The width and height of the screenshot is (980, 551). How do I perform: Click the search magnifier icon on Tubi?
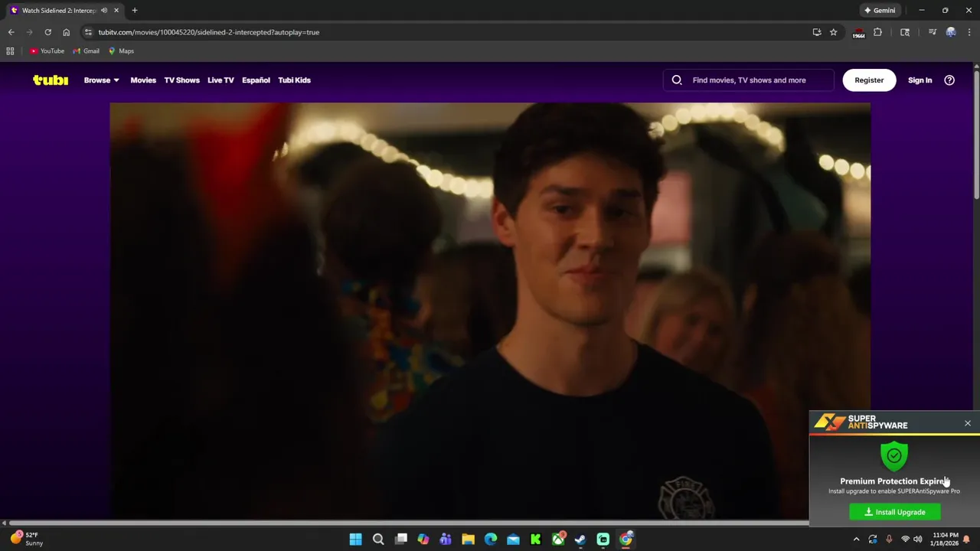coord(677,80)
